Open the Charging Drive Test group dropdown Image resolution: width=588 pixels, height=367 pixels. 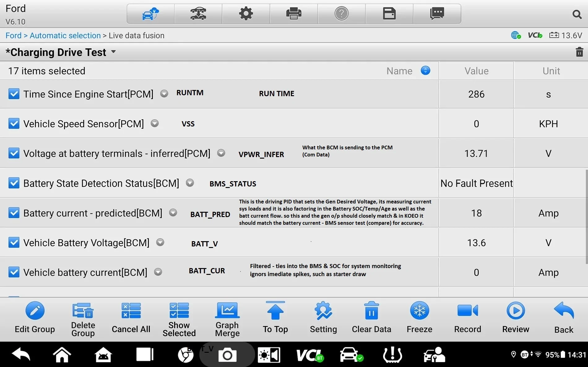tap(113, 52)
